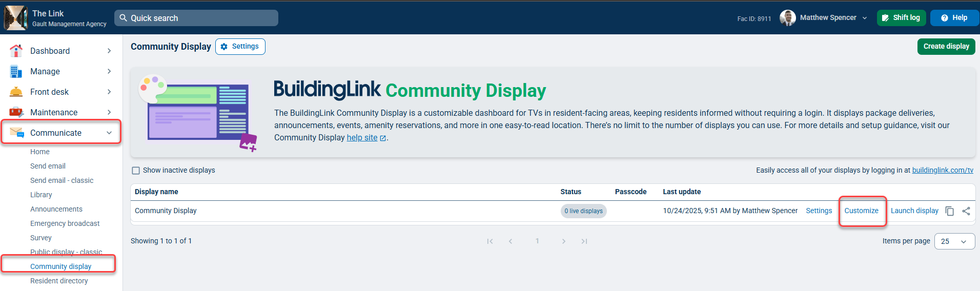Image resolution: width=980 pixels, height=291 pixels.
Task: Open Emergency broadcast menu item
Action: tap(65, 223)
